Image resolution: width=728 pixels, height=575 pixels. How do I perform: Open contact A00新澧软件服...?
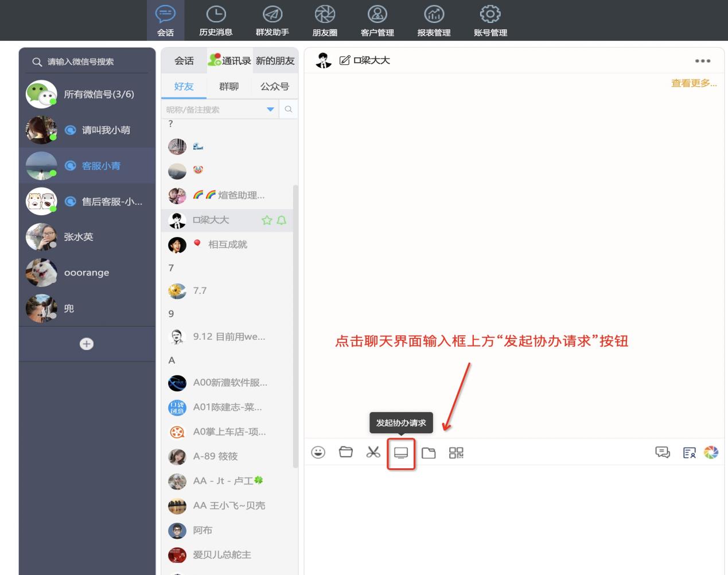[x=228, y=383]
